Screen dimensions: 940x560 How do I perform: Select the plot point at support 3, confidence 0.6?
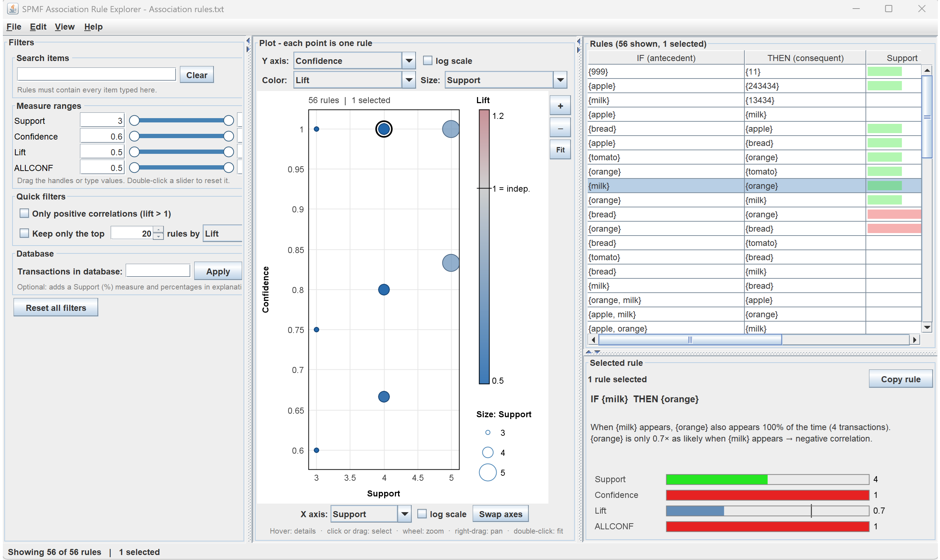[317, 450]
